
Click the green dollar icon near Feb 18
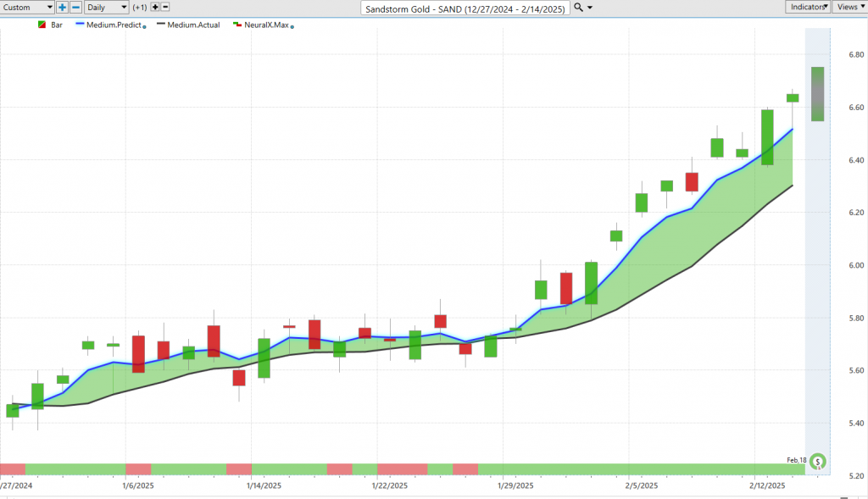pyautogui.click(x=818, y=462)
